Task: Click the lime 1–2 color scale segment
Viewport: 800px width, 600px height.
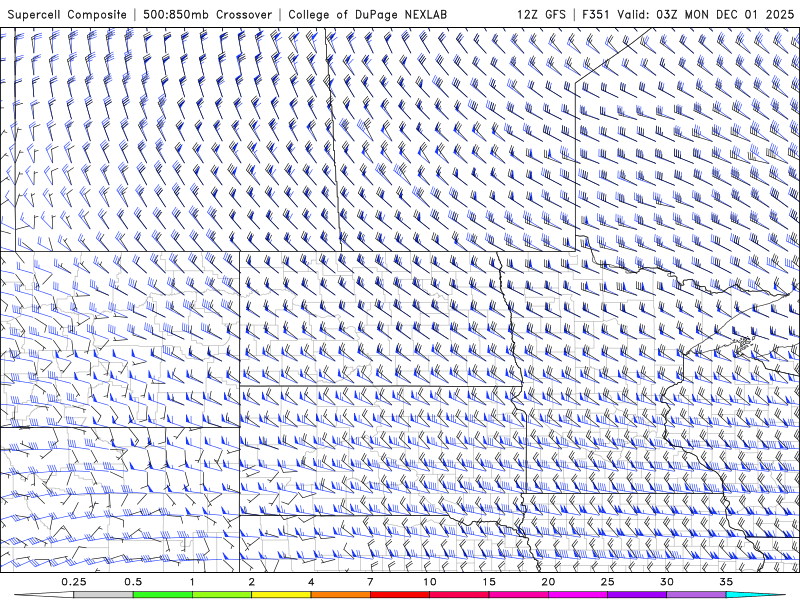Action: (222, 595)
